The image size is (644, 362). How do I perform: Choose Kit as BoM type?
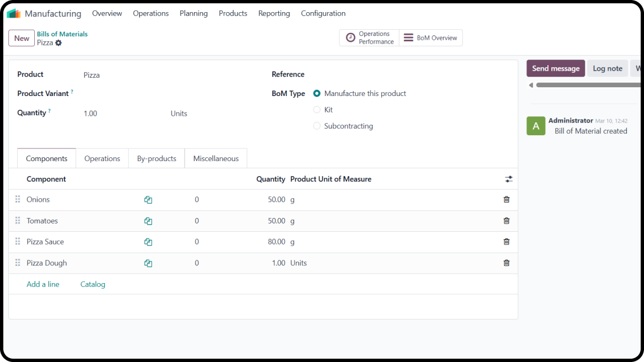(x=317, y=110)
